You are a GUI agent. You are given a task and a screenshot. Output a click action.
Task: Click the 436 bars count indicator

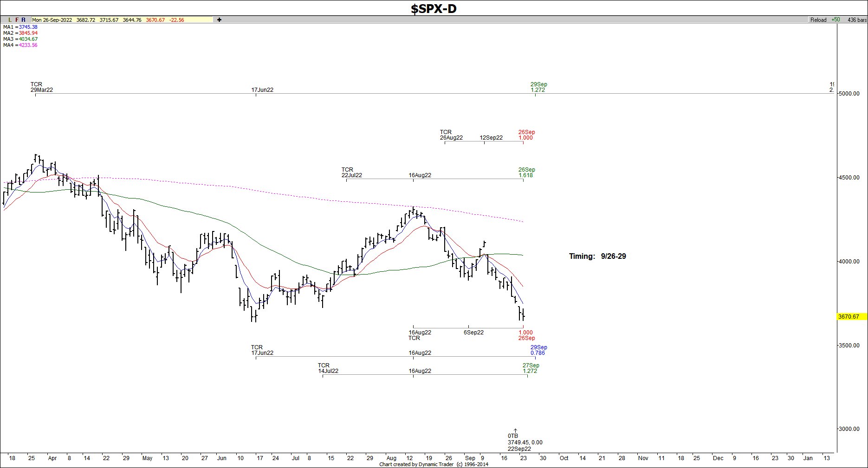point(857,20)
